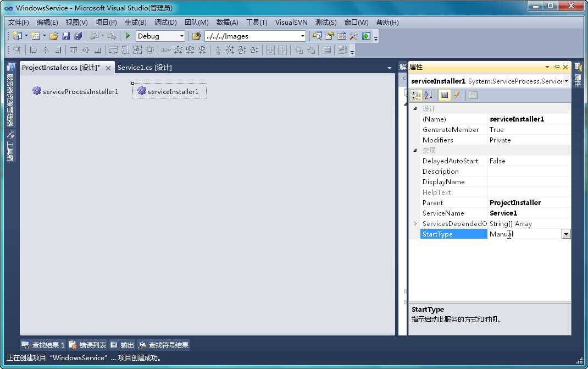The image size is (588, 369).
Task: Start debugging with the green play arrow
Action: [128, 36]
